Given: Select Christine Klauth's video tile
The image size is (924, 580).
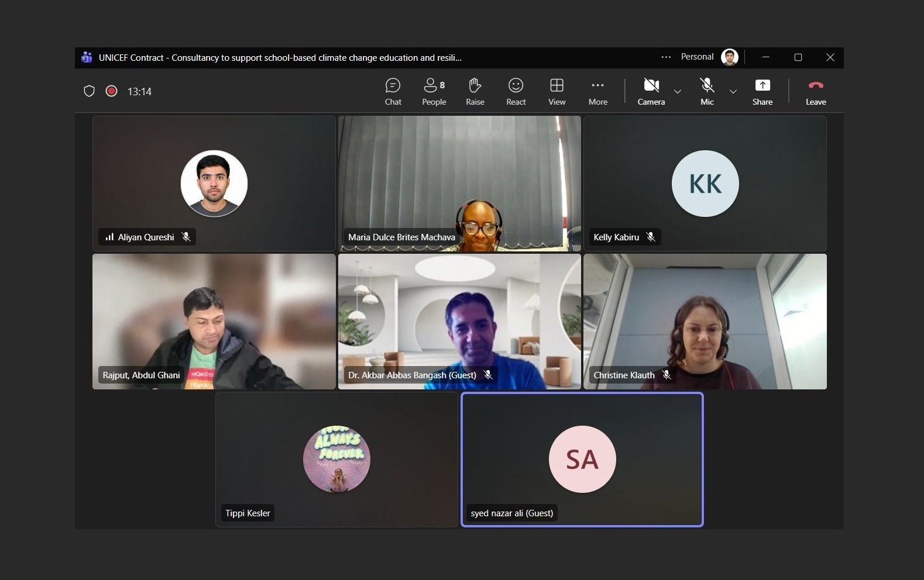Looking at the screenshot, I should (x=705, y=321).
